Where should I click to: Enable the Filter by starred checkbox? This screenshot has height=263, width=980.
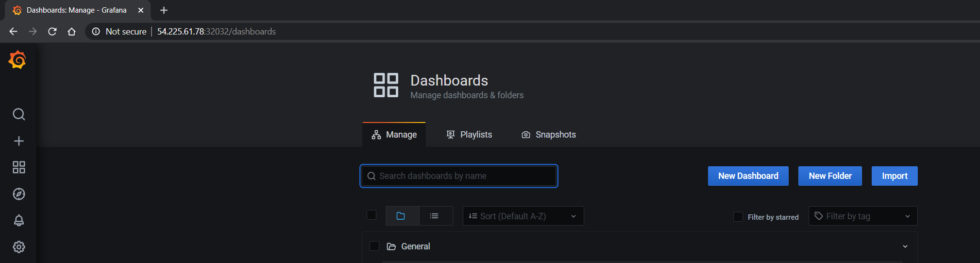tap(738, 217)
